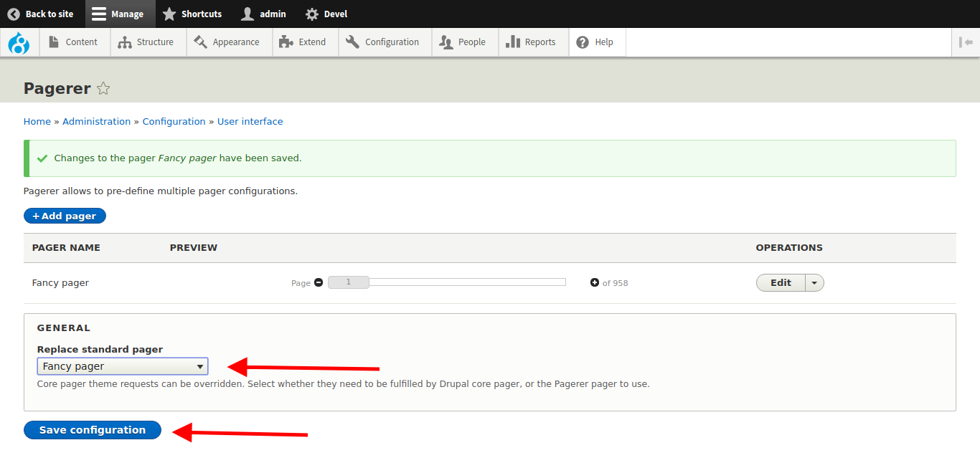Viewport: 980px width, 468px height.
Task: Go to the Extend menu
Action: click(303, 42)
